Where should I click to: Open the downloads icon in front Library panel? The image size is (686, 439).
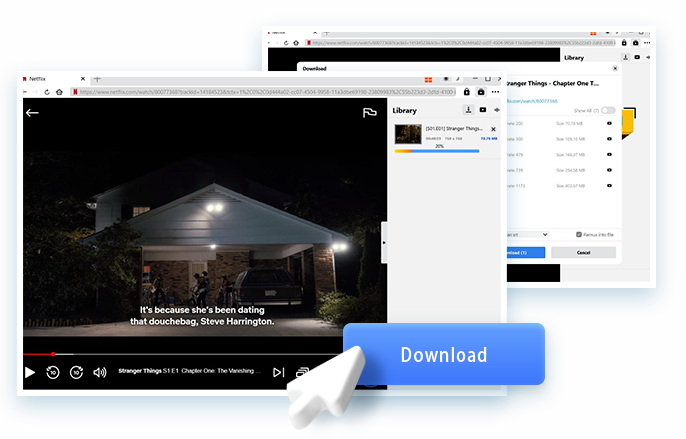tap(468, 110)
